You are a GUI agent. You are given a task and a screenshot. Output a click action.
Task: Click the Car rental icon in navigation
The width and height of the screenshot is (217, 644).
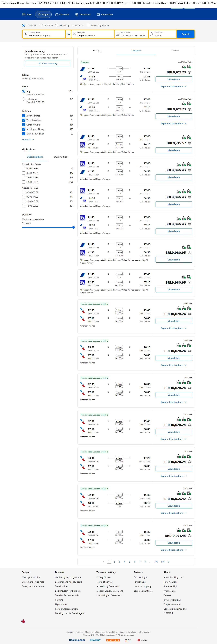pos(57,14)
